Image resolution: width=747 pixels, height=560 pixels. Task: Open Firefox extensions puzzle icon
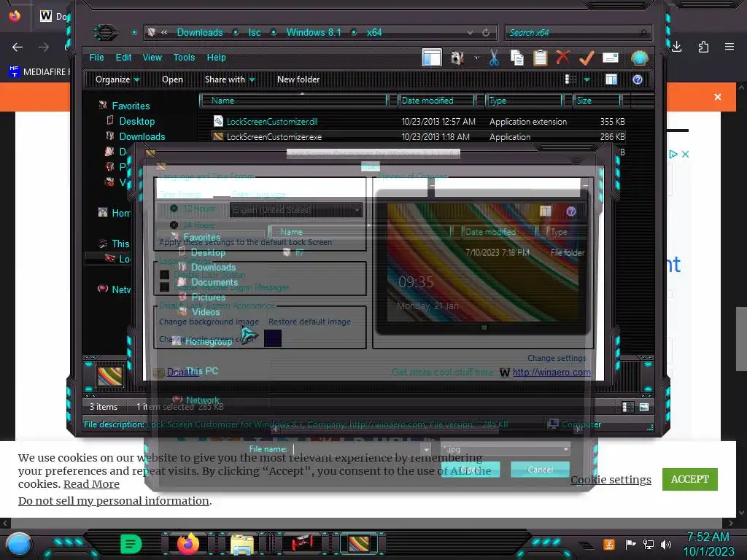pyautogui.click(x=703, y=47)
